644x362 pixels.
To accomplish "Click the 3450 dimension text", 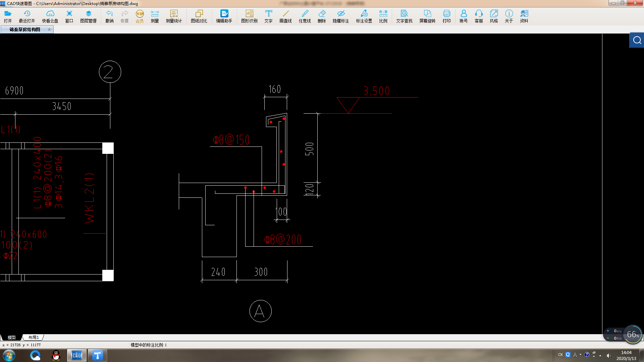I will [x=61, y=107].
